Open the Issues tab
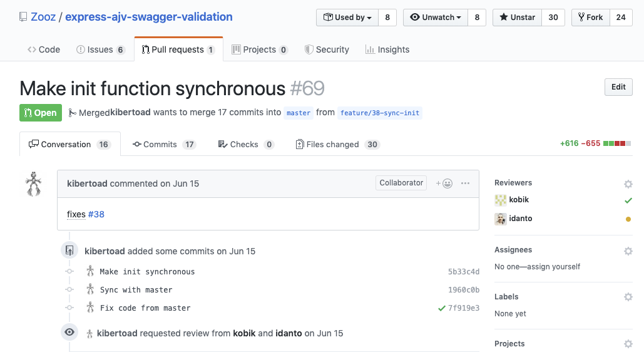644x352 pixels. (101, 49)
